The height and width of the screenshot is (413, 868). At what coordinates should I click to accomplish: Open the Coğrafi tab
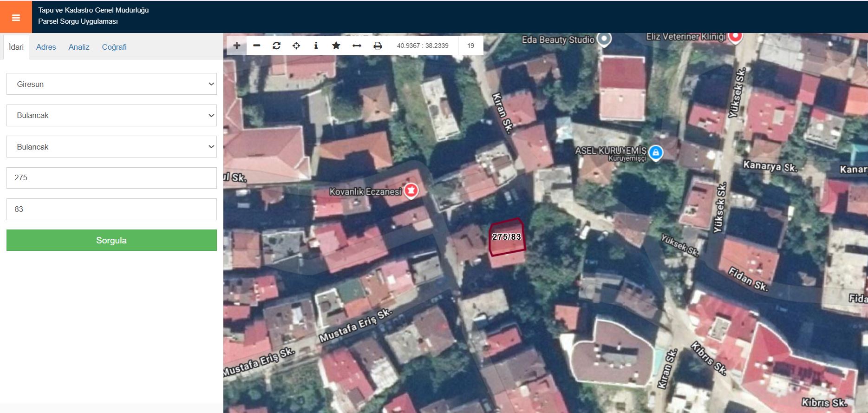pos(114,47)
